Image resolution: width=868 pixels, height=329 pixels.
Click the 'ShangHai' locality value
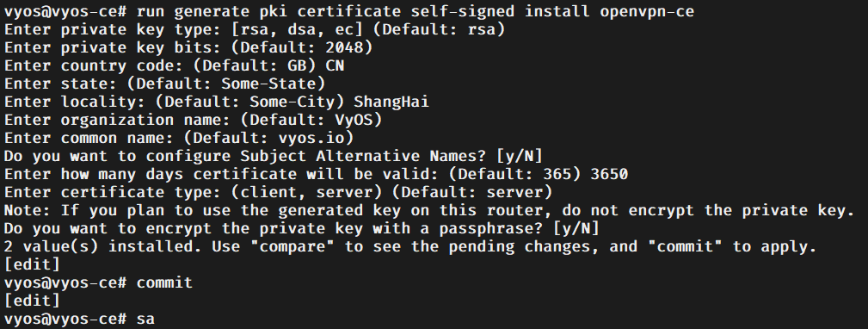391,102
